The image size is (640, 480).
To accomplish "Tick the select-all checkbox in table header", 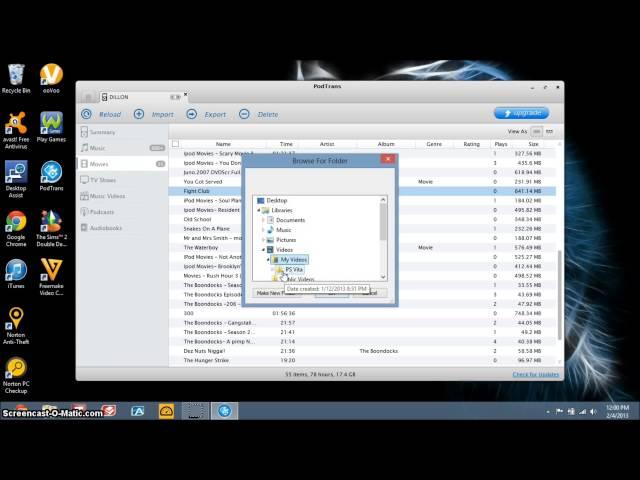I will click(176, 144).
